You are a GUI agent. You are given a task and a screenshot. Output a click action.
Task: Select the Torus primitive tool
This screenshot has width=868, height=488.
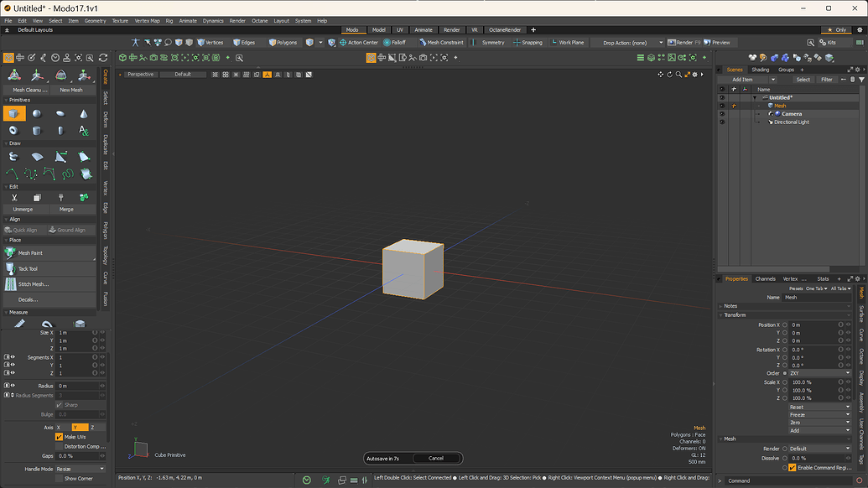pyautogui.click(x=13, y=131)
